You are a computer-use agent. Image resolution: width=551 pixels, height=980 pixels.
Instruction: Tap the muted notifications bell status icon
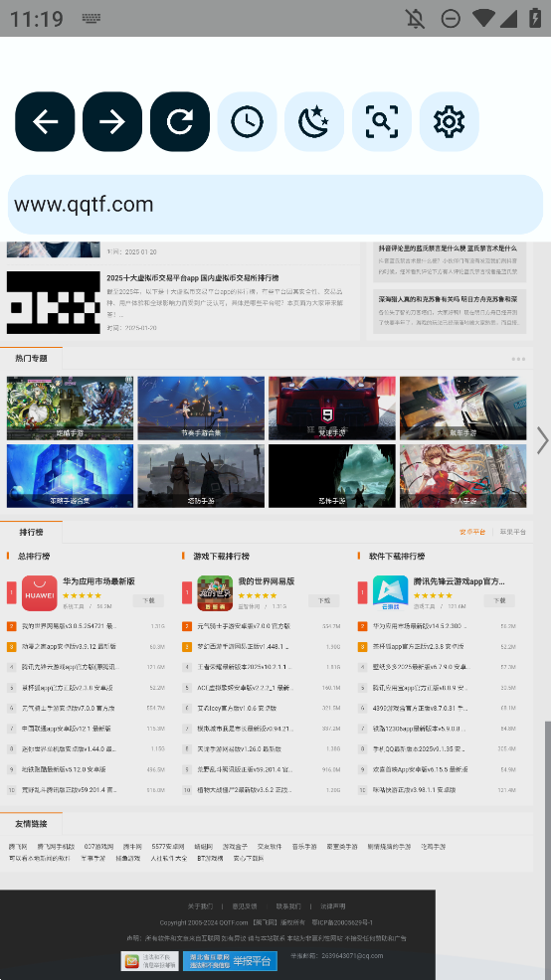click(416, 18)
